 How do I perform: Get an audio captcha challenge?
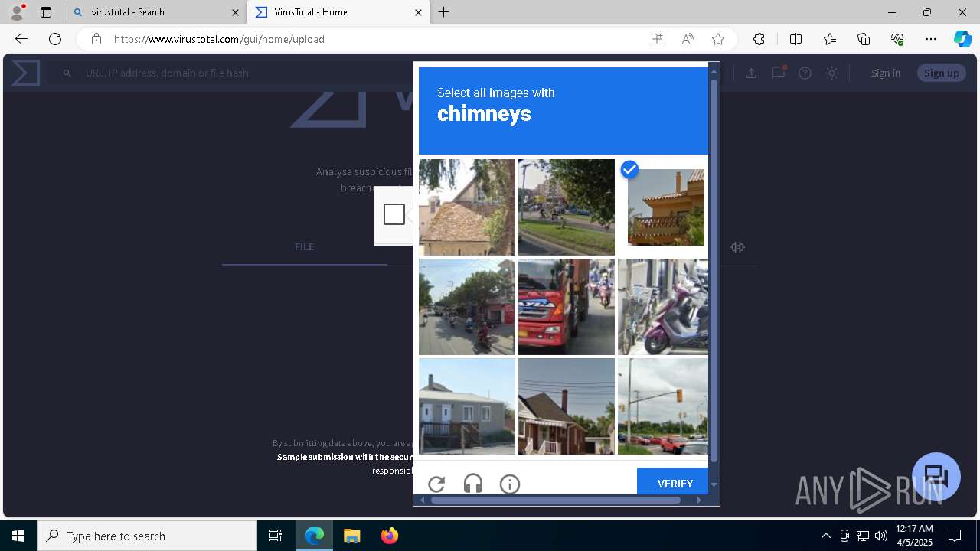tap(473, 484)
